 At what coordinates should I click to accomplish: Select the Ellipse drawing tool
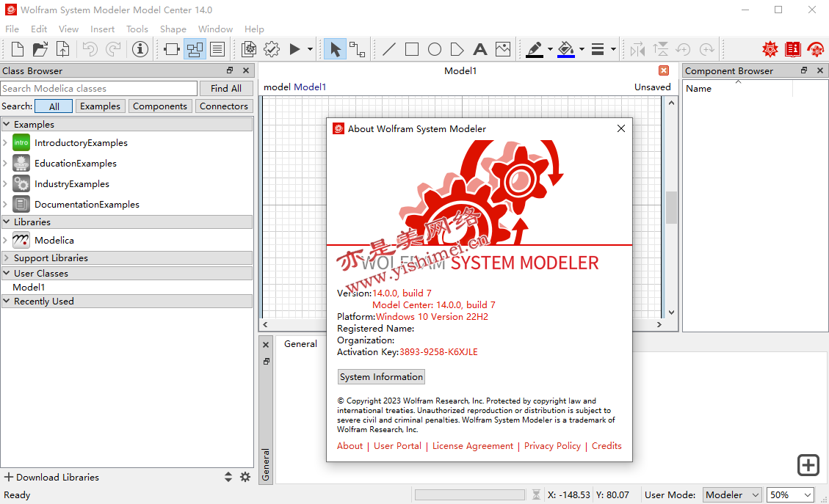pos(435,49)
